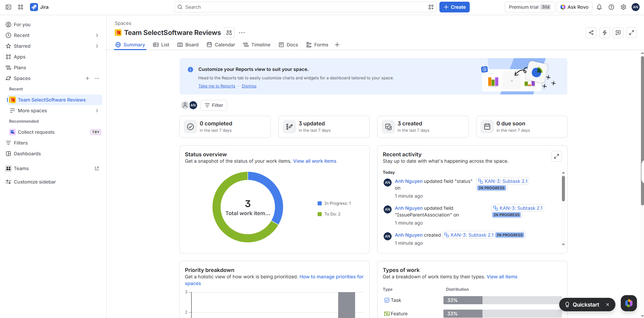Switch to the Docs tab
This screenshot has height=318, width=644.
(289, 45)
